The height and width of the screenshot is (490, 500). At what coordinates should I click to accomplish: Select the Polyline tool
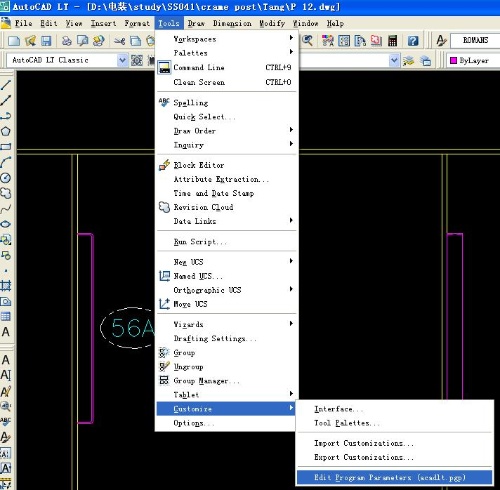click(6, 116)
